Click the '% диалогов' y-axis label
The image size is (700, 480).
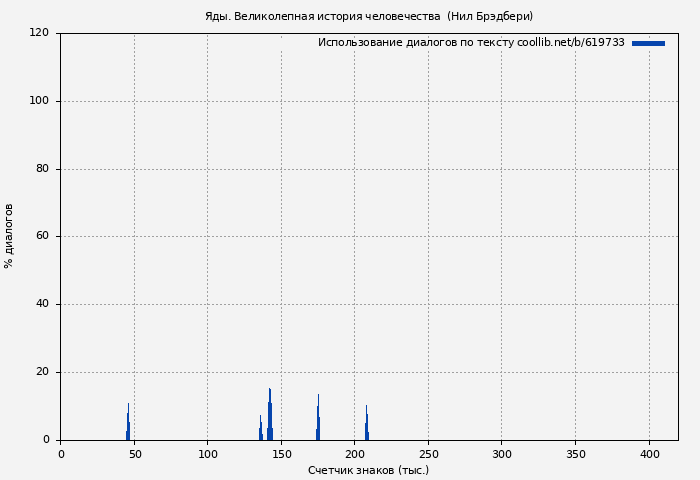point(9,236)
